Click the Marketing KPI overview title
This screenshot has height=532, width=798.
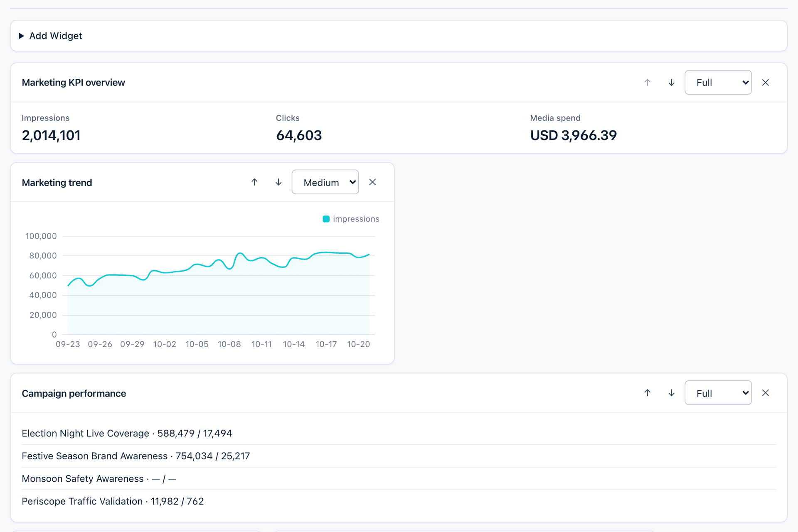tap(73, 83)
